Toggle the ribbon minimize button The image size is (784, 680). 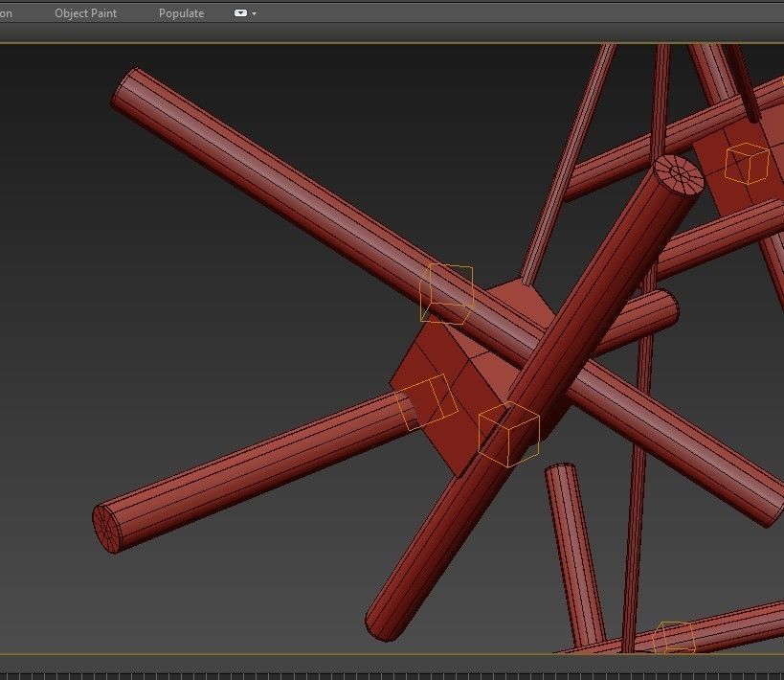[x=240, y=13]
